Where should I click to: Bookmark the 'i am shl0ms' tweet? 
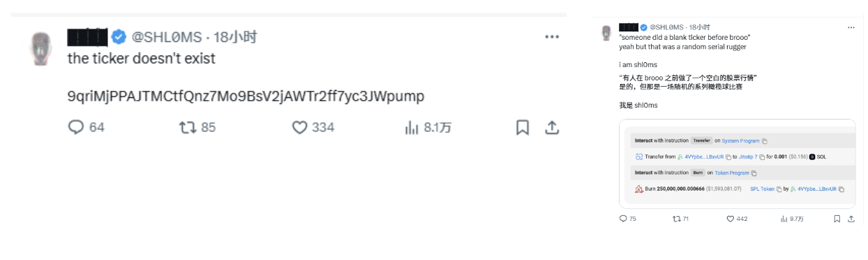point(837,219)
